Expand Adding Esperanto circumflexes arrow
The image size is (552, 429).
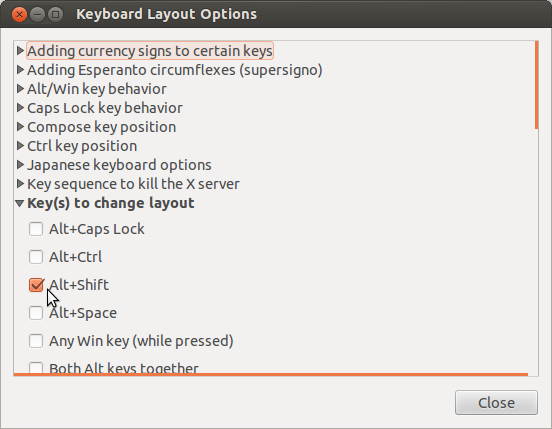click(x=20, y=70)
